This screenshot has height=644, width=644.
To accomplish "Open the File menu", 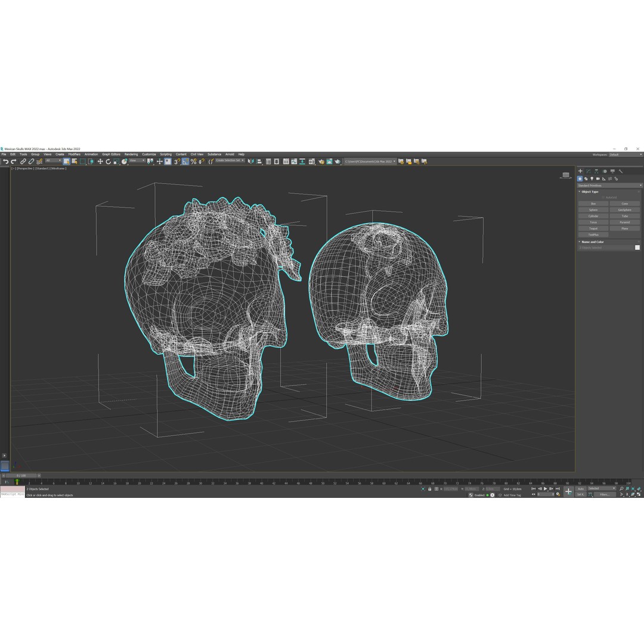I will click(x=4, y=154).
